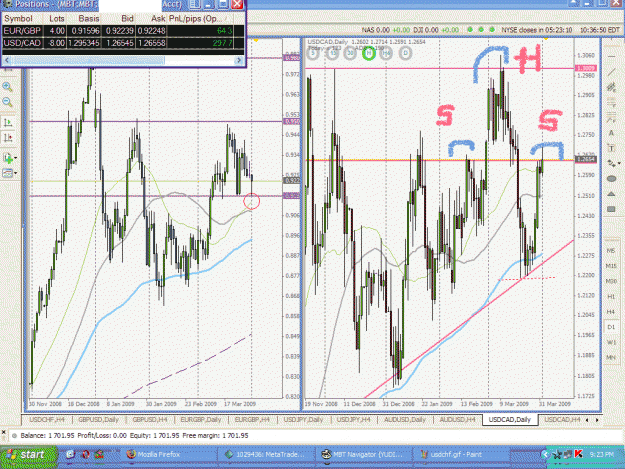Open the USDJPY,H4 chart tab
625x469 pixels.
click(354, 420)
